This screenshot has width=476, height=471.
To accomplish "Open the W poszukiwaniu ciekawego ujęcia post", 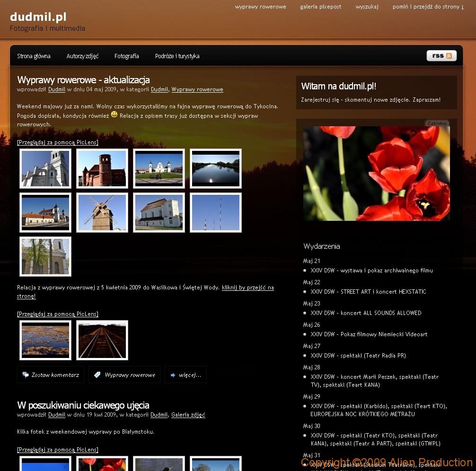I will pyautogui.click(x=83, y=405).
